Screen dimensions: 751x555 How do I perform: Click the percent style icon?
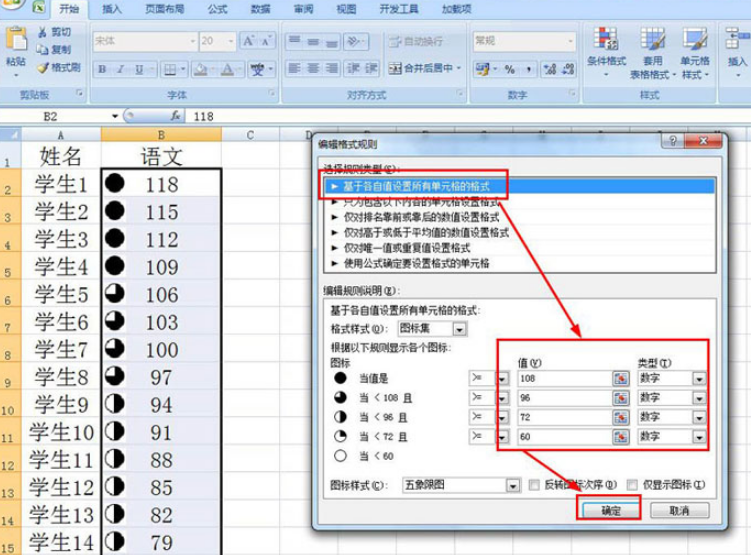510,69
